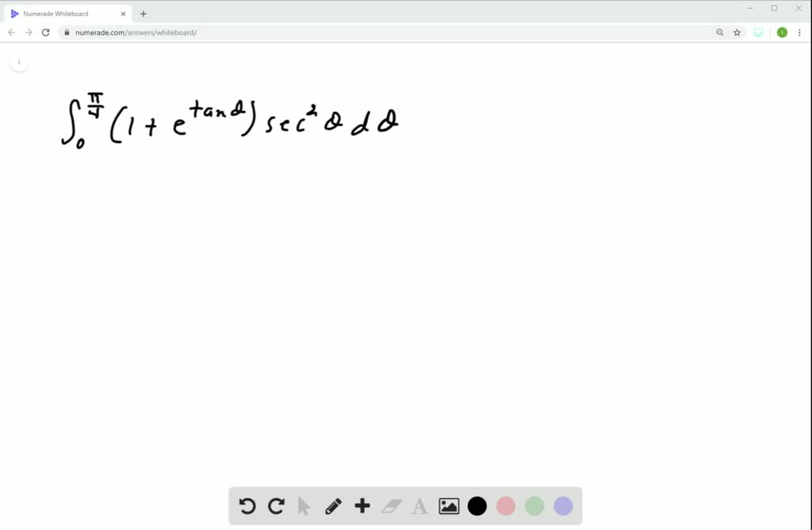
Task: Redo the whiteboard stroke
Action: pos(276,505)
